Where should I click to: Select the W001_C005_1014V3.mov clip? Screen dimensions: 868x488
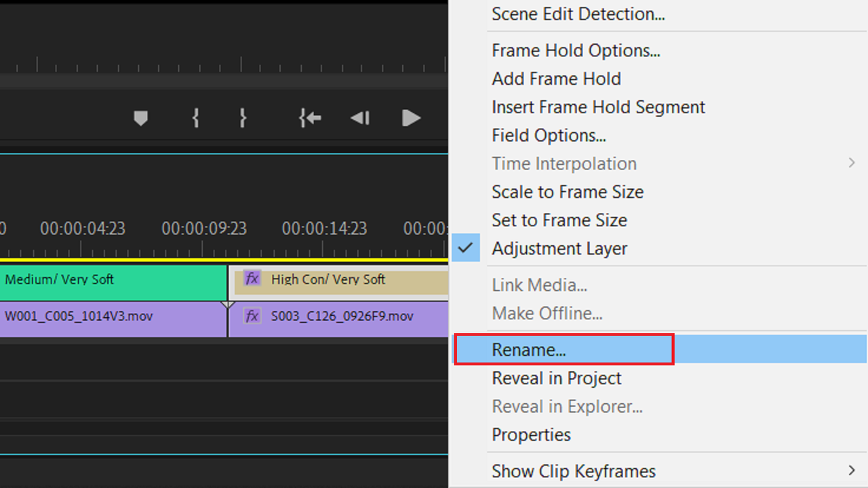click(x=113, y=319)
